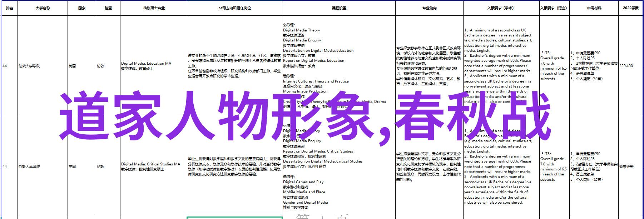
Task: Click 伦敦 in the Critical Studies MA row
Action: pos(108,166)
